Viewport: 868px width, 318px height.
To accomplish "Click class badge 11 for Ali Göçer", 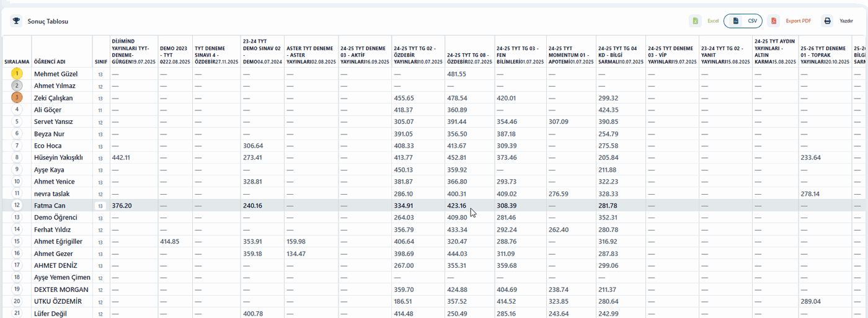I will coord(100,110).
